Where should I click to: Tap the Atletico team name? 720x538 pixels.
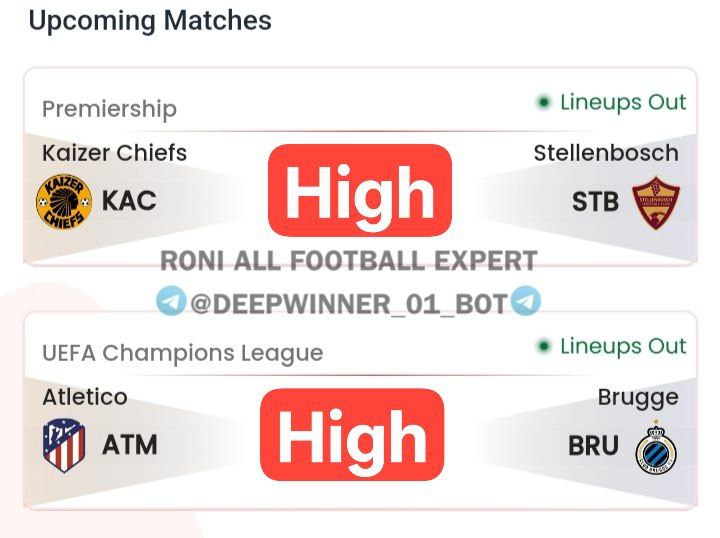click(85, 397)
